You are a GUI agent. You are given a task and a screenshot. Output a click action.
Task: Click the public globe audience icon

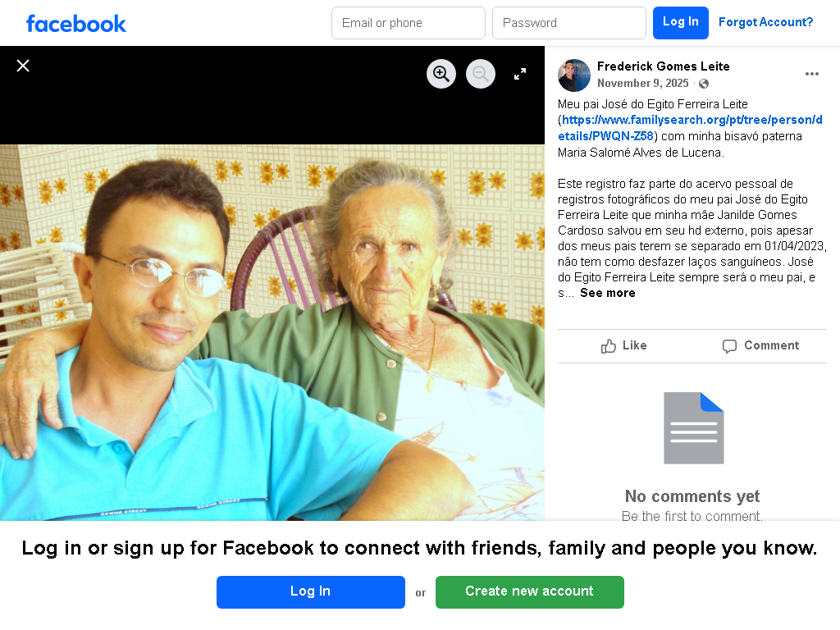704,84
